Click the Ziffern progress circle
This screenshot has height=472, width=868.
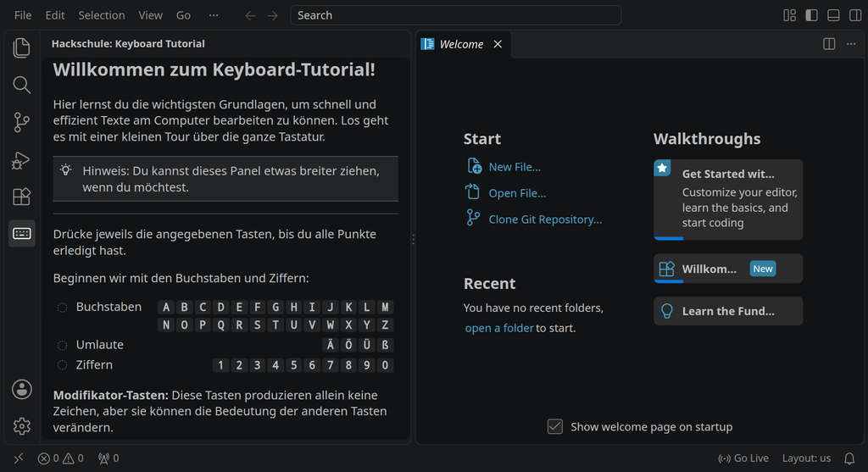(x=62, y=365)
